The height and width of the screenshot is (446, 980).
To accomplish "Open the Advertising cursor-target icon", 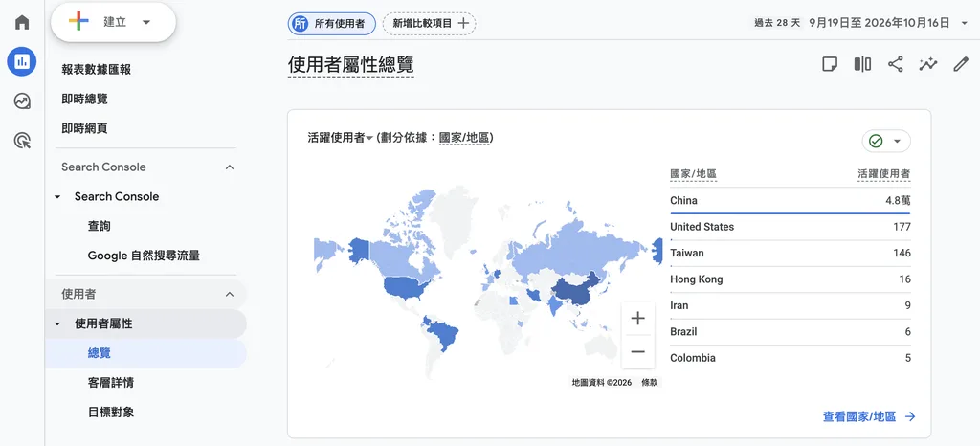I will click(x=22, y=141).
